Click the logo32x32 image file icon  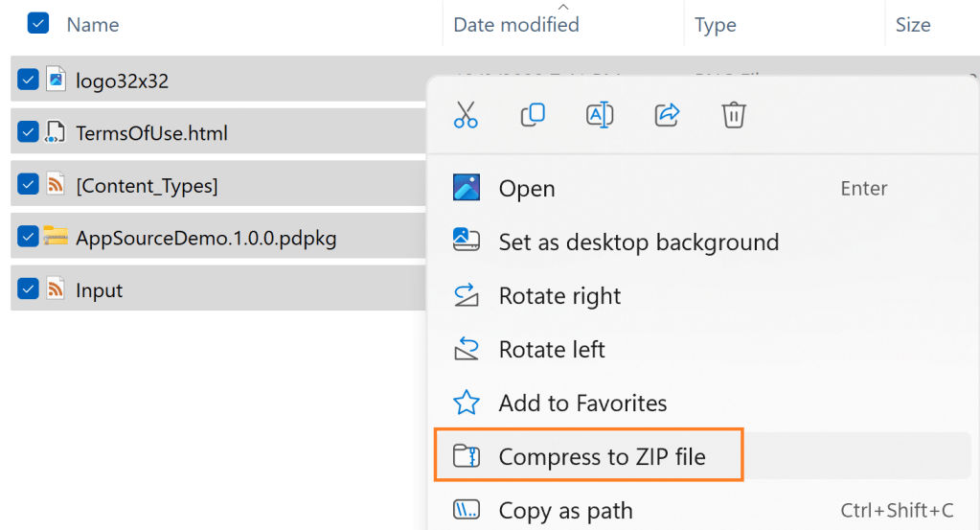(57, 81)
